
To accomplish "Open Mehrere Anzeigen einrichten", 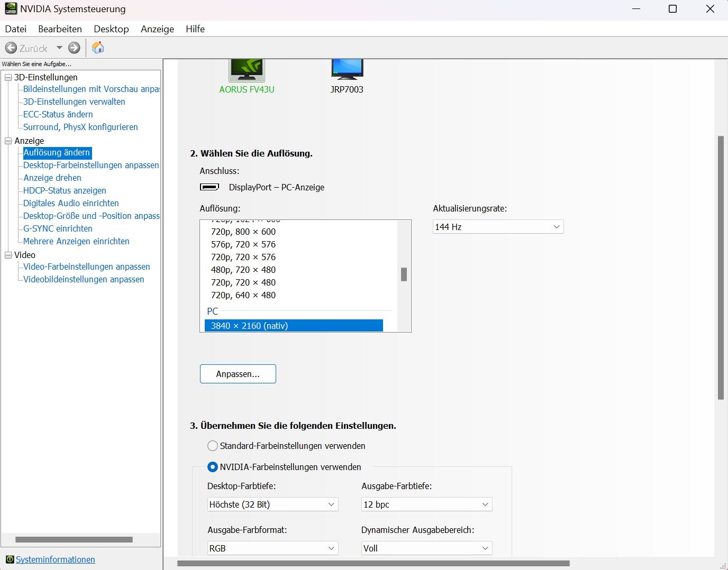I will pyautogui.click(x=76, y=241).
